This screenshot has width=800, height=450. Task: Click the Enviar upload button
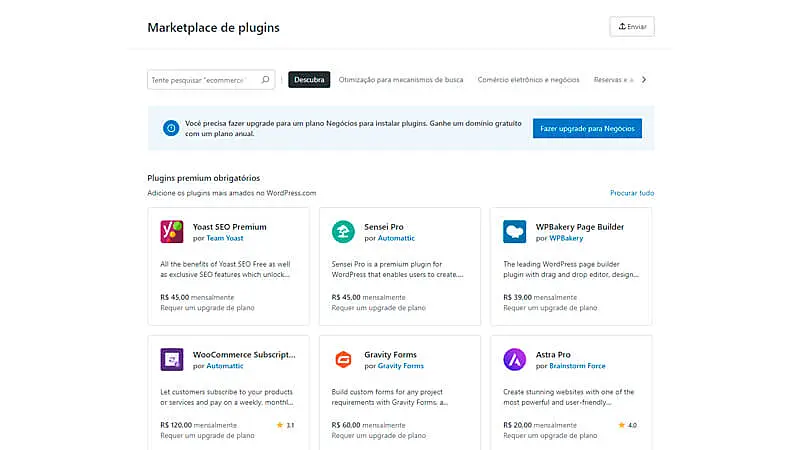coord(632,27)
